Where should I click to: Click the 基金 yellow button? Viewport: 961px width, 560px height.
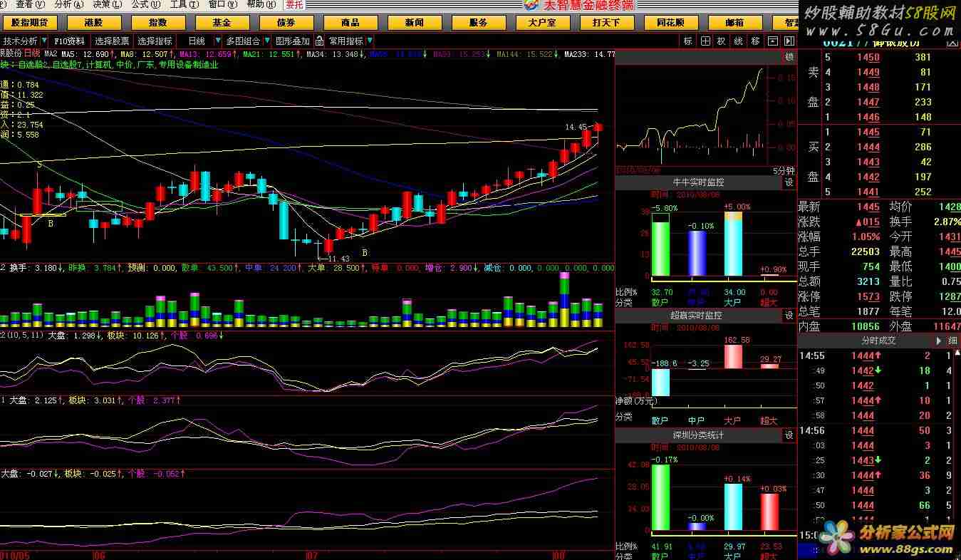222,23
